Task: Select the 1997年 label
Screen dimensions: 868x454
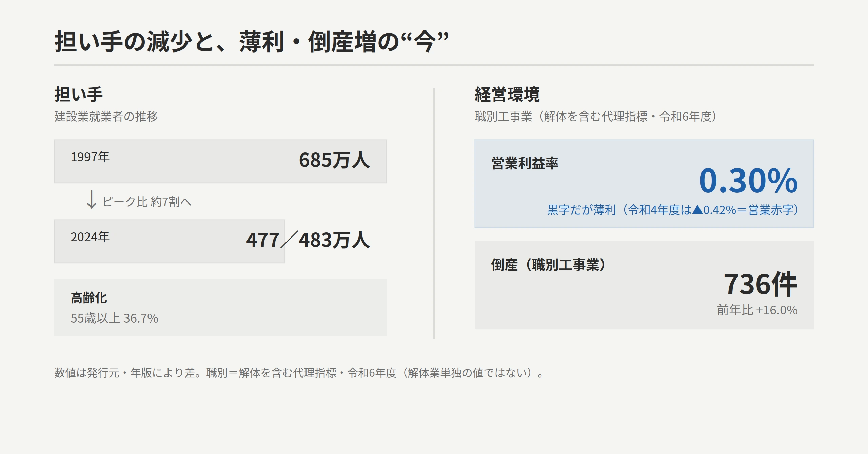Action: point(90,157)
